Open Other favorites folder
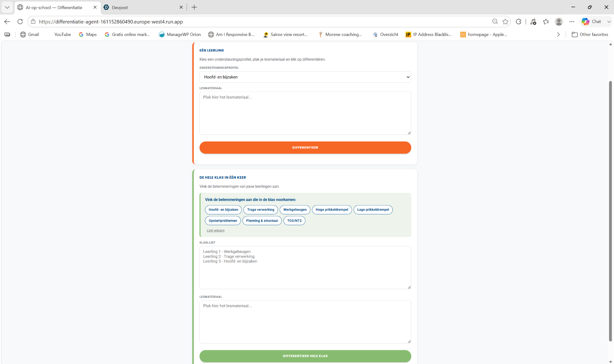 coord(590,35)
